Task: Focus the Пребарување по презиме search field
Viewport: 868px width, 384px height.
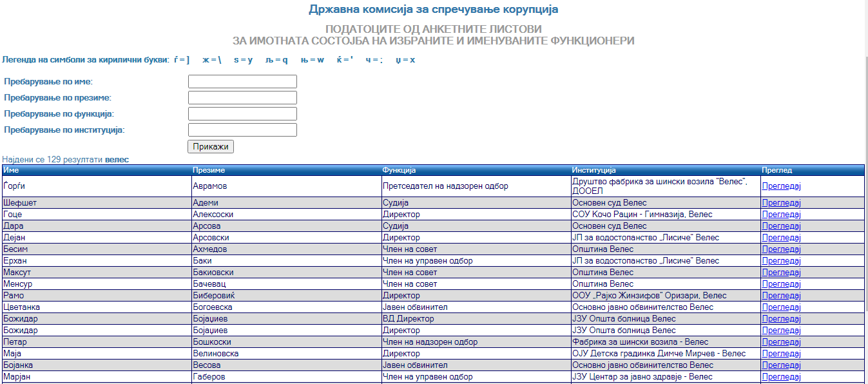Action: 242,98
